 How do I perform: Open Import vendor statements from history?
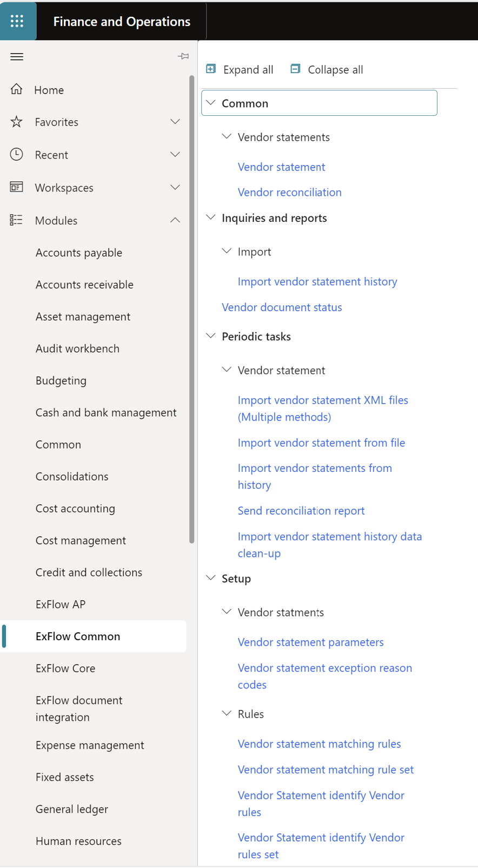pos(315,476)
